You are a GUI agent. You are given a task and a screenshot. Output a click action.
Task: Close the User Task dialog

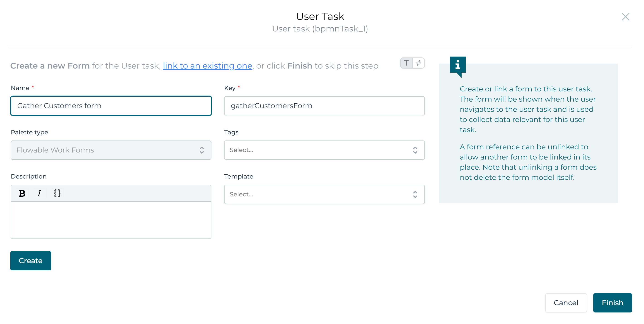pyautogui.click(x=625, y=17)
